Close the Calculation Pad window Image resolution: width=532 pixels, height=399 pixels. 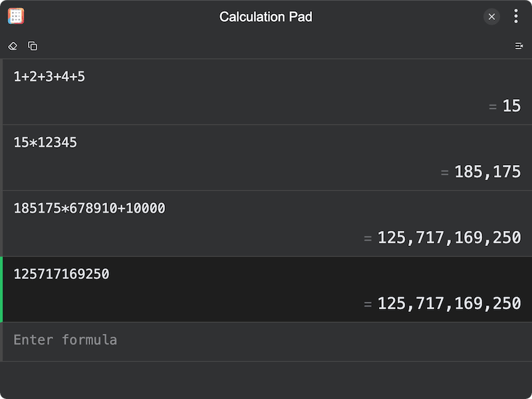[x=490, y=17]
